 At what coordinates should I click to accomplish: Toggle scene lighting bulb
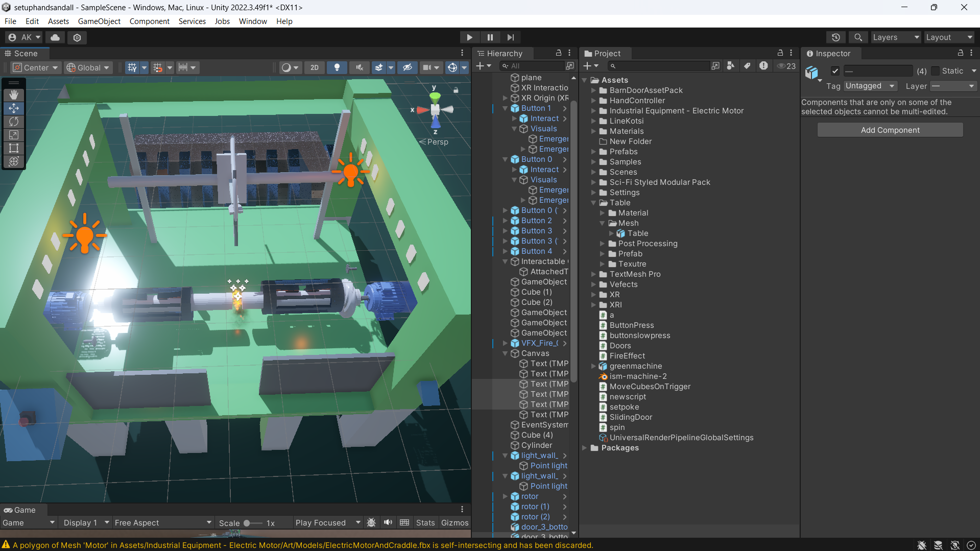[x=337, y=67]
